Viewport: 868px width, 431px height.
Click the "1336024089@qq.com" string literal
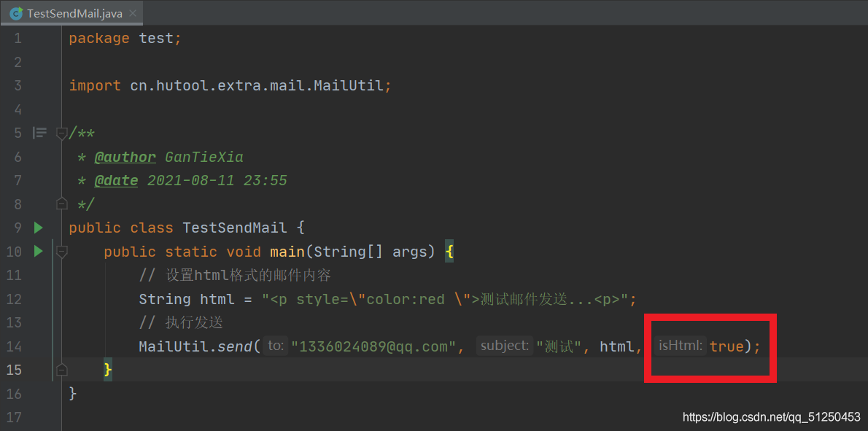coord(373,346)
